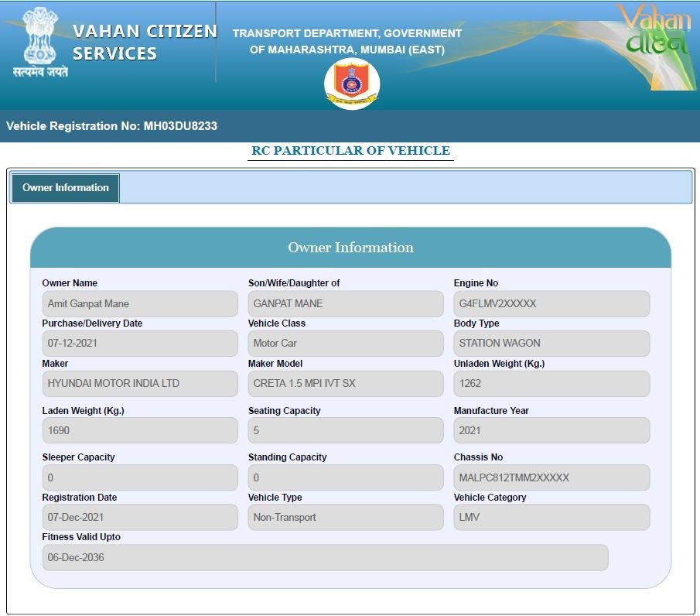Image resolution: width=700 pixels, height=616 pixels.
Task: Click the Maker Model field
Action: 346,384
